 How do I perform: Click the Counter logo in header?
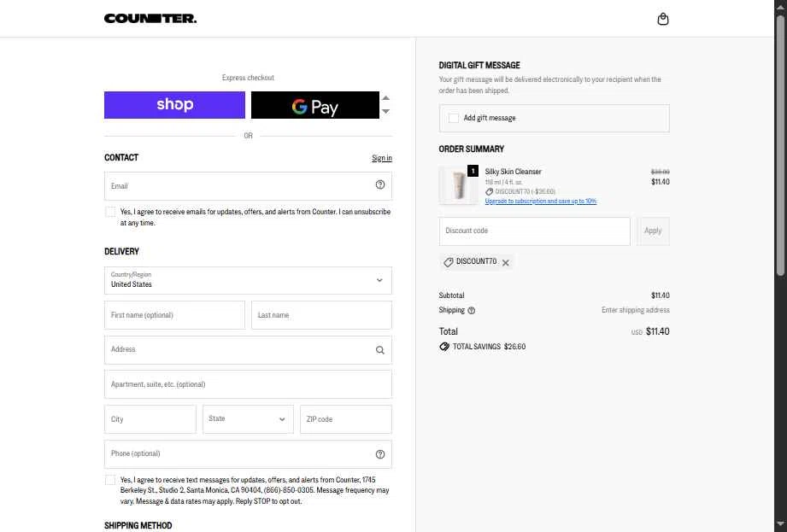pos(150,19)
